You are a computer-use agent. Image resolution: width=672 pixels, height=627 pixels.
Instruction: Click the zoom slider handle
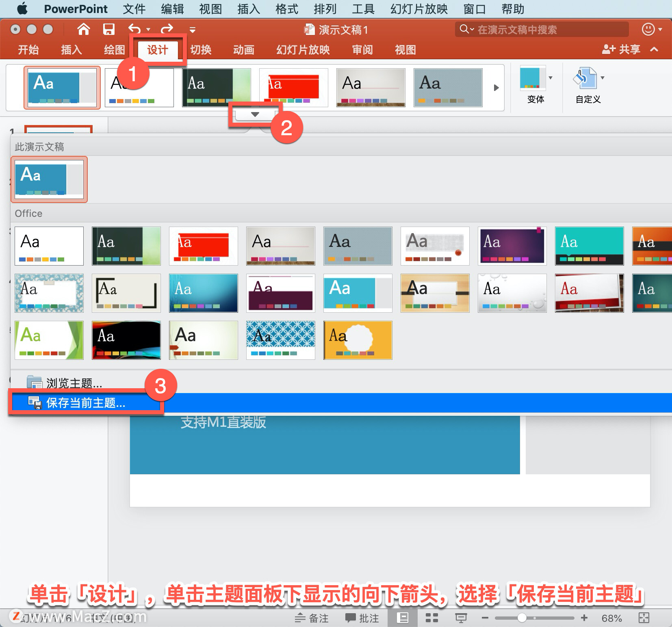522,618
